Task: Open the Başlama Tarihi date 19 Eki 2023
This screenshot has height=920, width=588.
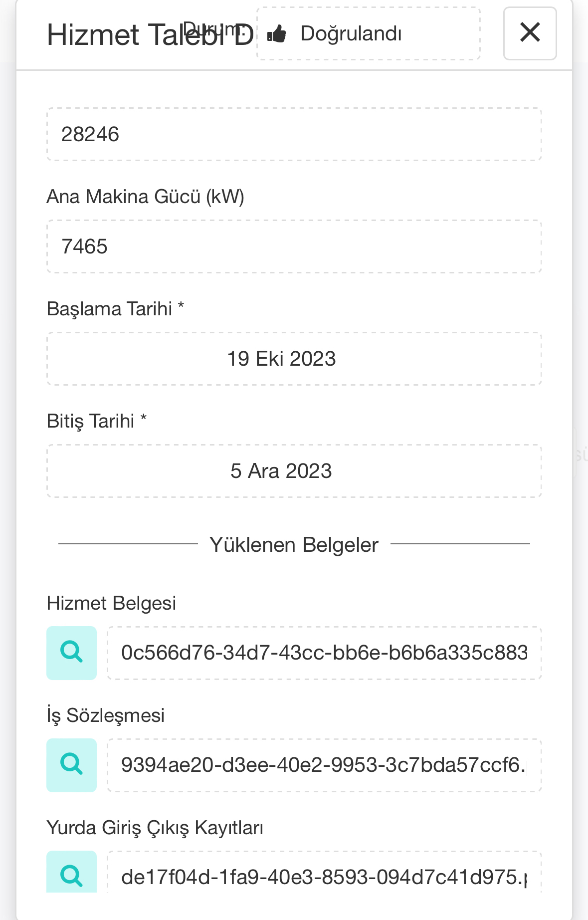Action: pos(294,359)
